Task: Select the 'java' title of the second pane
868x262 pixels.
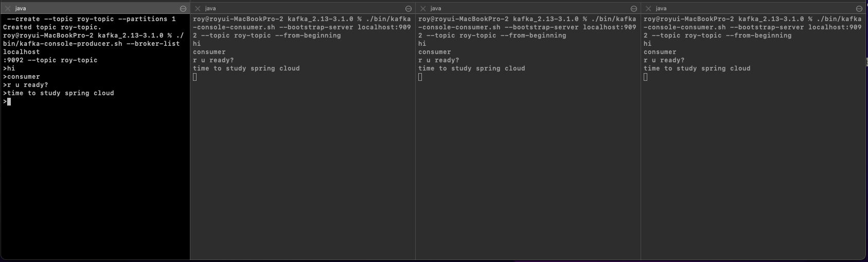Action: pos(210,9)
